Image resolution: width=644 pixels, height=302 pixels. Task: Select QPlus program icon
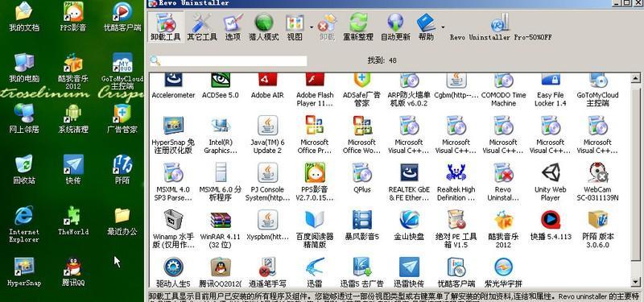point(361,177)
